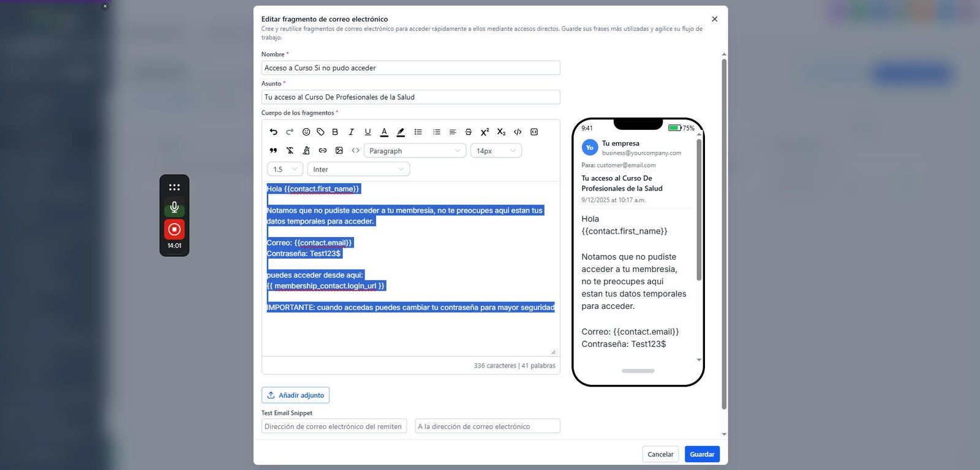This screenshot has height=470, width=980.
Task: Open the tag custom values menu
Action: pos(320,132)
